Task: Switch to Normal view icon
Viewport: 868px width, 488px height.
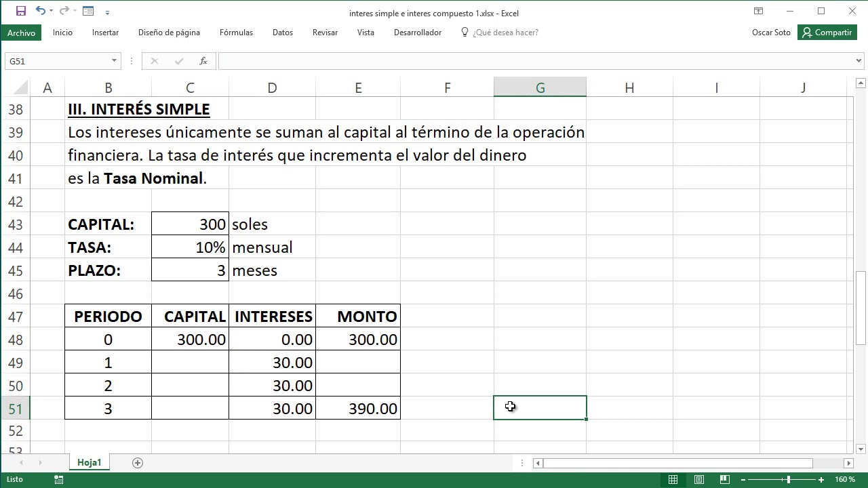Action: click(x=673, y=479)
